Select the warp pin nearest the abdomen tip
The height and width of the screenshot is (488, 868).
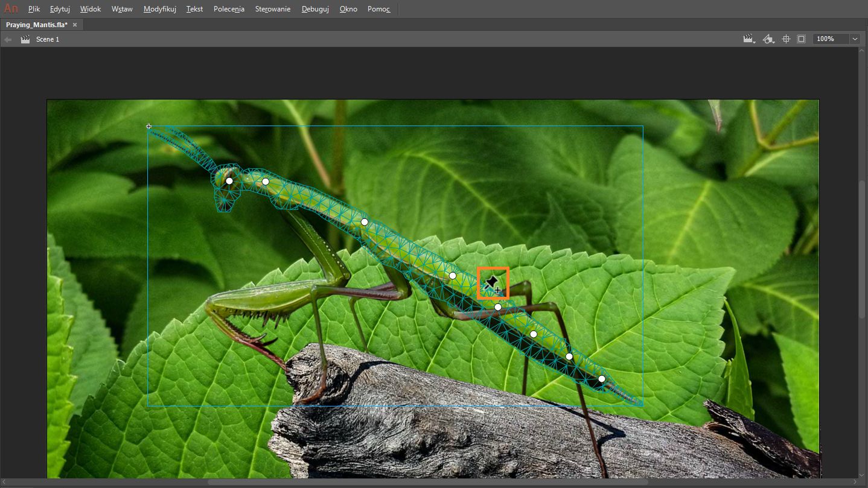(601, 379)
